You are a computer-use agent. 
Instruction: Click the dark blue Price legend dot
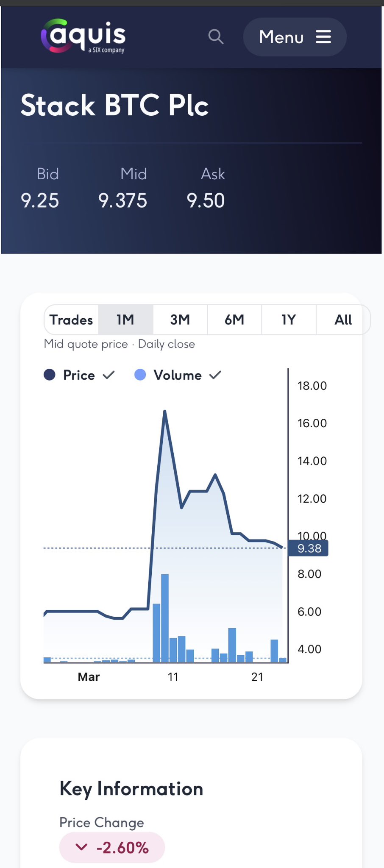click(50, 375)
